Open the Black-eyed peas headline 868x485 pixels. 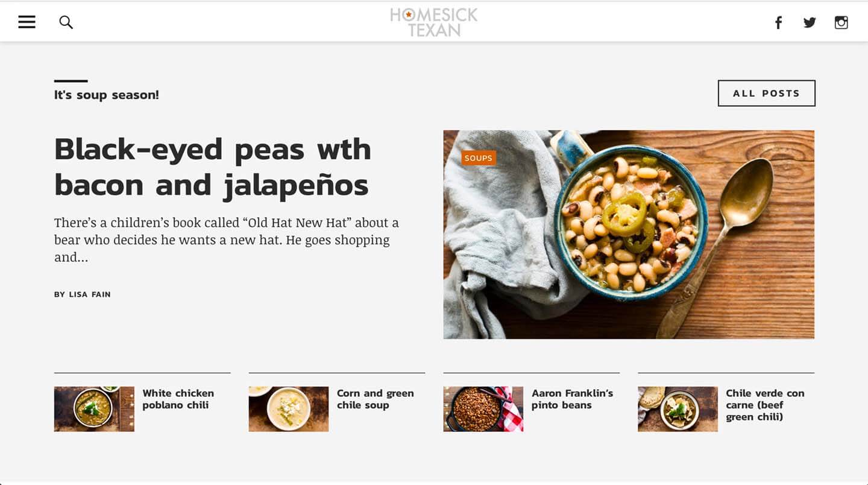[x=212, y=167]
